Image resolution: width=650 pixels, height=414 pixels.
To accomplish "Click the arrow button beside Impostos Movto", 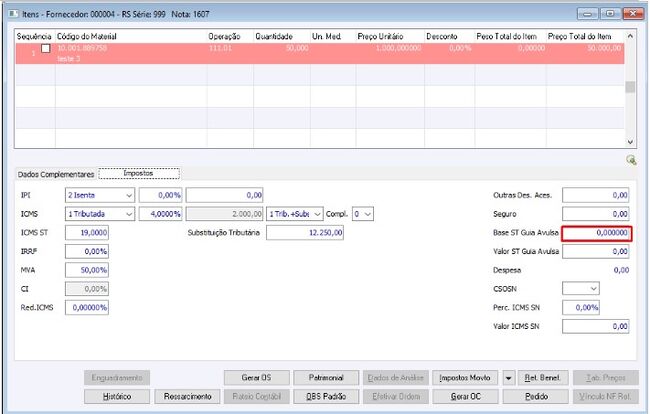I will (x=508, y=378).
